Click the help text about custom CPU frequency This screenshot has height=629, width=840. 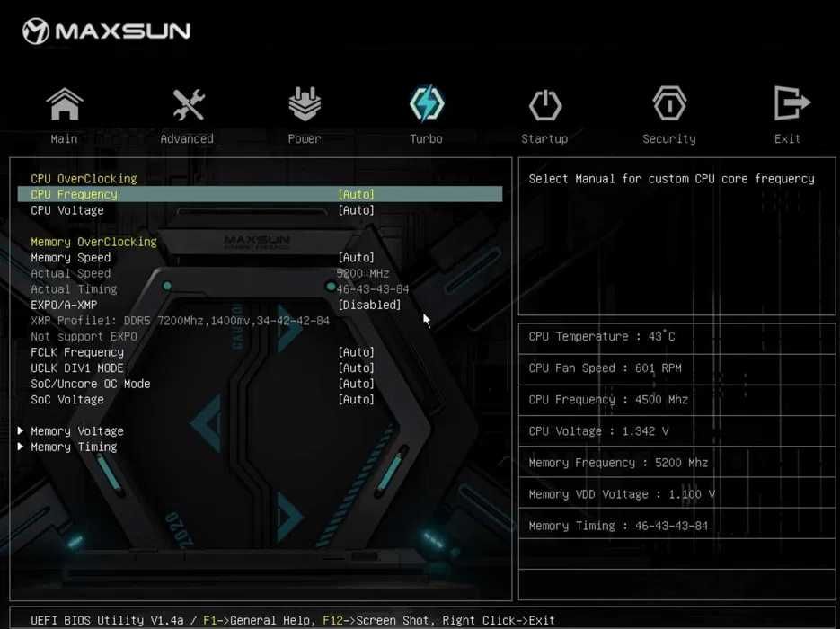(x=671, y=179)
